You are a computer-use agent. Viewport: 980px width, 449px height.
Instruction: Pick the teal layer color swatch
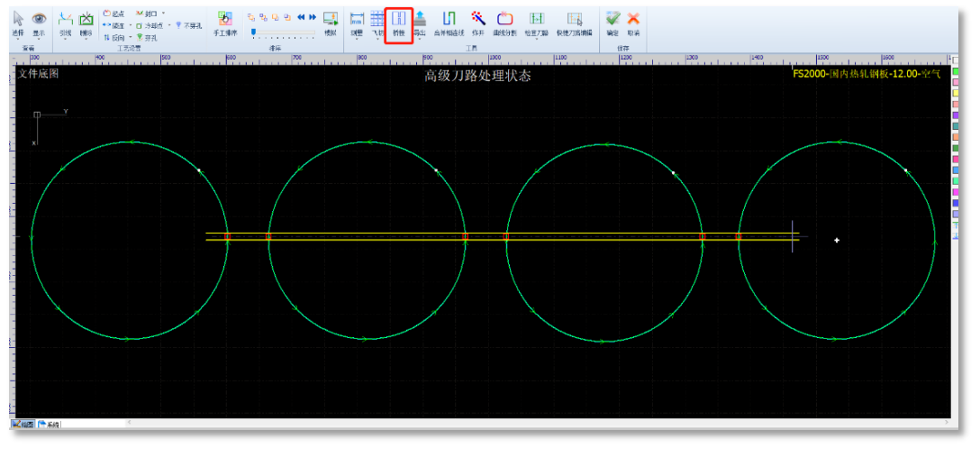point(955,125)
